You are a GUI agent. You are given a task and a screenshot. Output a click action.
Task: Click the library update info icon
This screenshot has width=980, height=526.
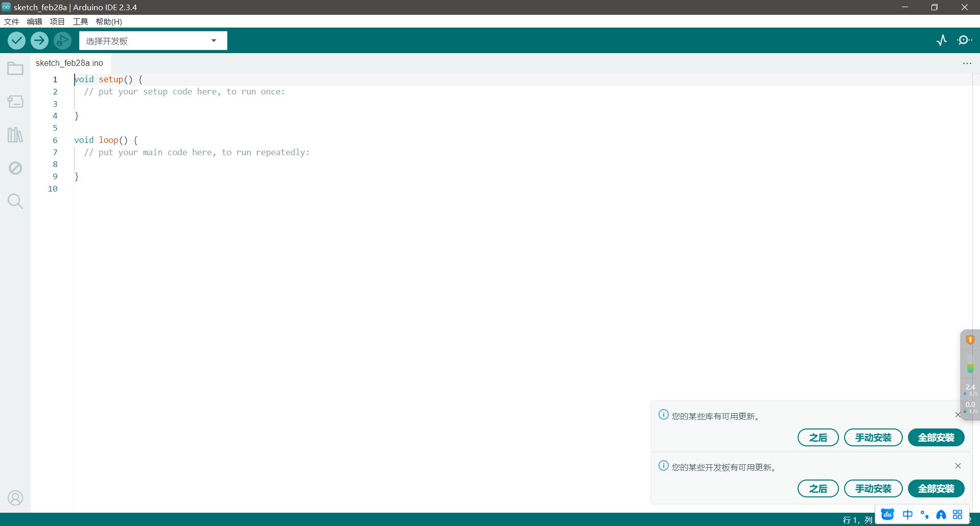pos(663,415)
